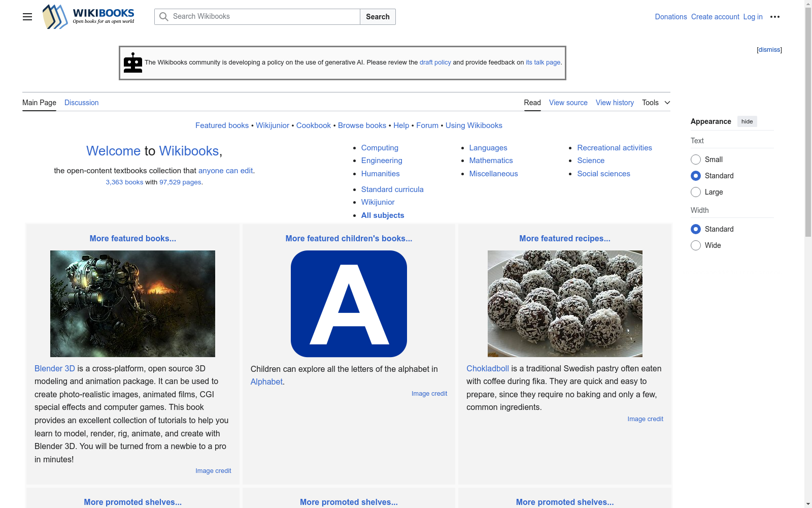Open the Blender 3D robot image
The image size is (812, 508).
132,304
